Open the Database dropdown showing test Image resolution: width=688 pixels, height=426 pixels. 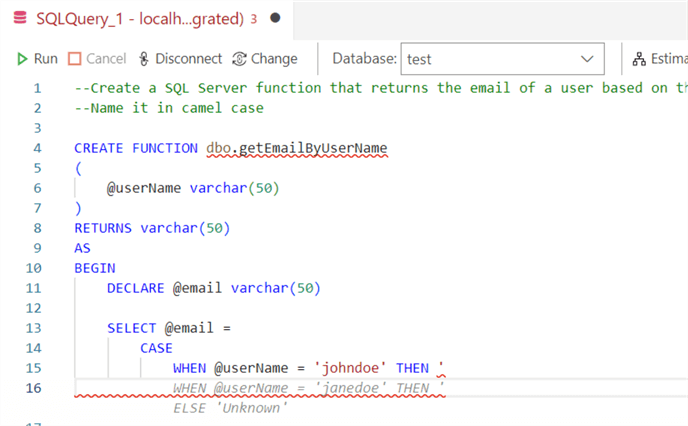pyautogui.click(x=502, y=59)
